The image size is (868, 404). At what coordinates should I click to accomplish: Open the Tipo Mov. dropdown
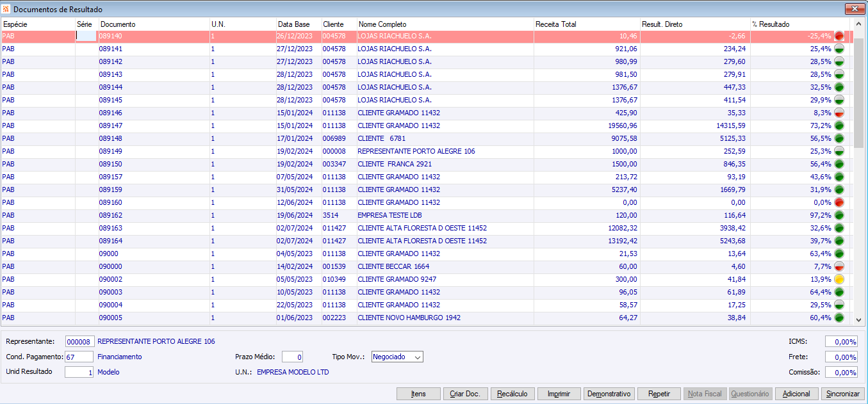(397, 357)
